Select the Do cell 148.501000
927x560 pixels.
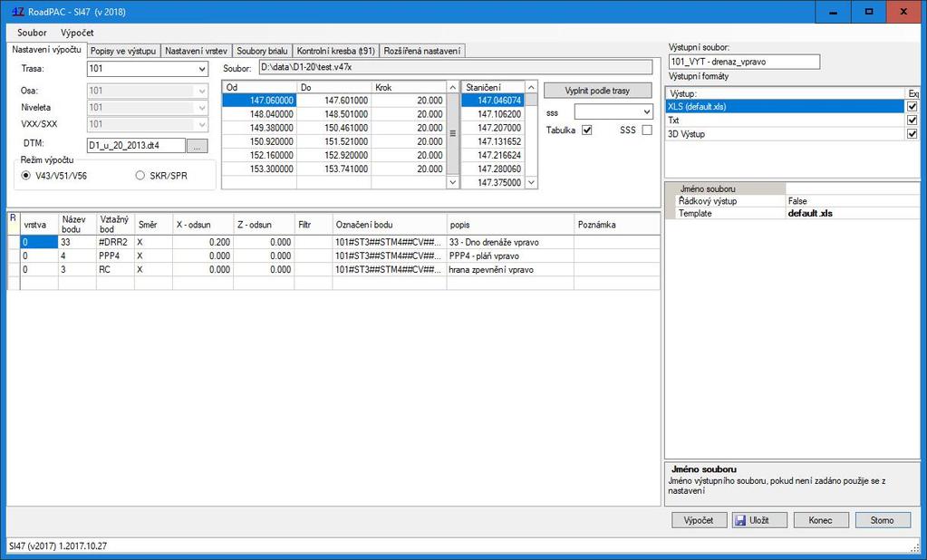click(x=334, y=114)
